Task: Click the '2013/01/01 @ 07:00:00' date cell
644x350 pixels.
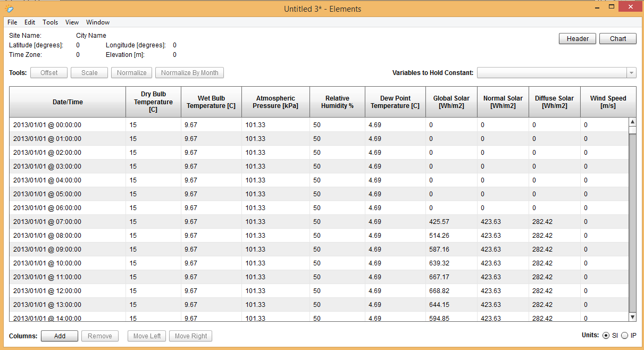Action: [x=68, y=222]
